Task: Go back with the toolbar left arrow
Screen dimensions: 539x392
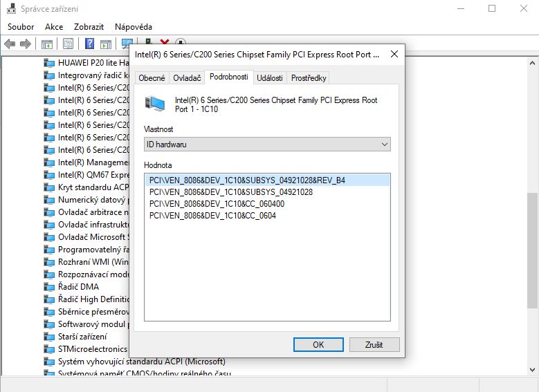Action: [x=10, y=44]
